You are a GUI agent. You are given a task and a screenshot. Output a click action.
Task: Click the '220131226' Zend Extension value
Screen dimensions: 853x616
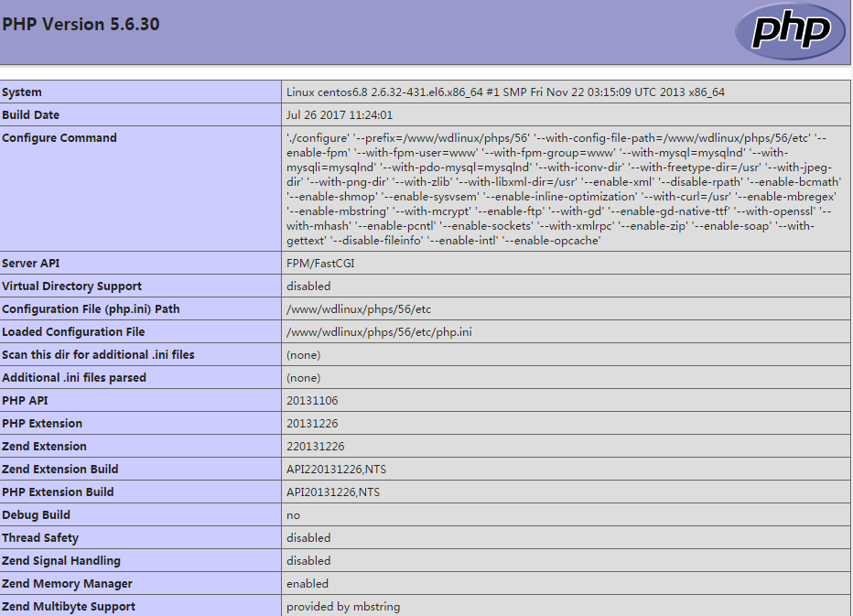pos(316,447)
